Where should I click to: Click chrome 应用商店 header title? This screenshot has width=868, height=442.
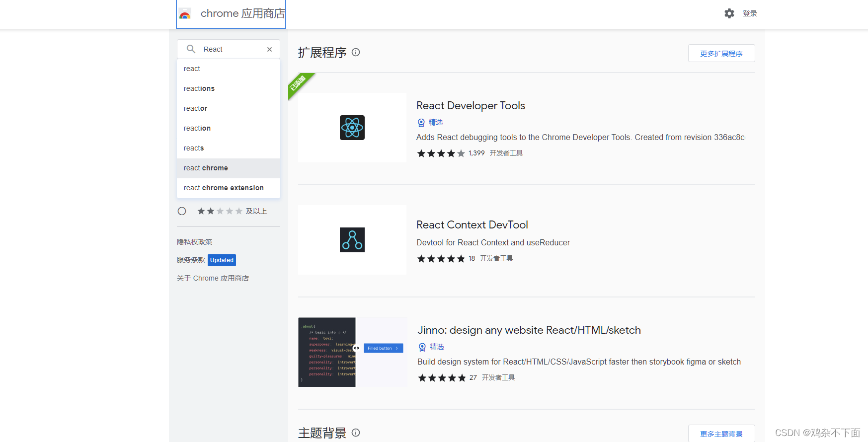click(x=242, y=13)
